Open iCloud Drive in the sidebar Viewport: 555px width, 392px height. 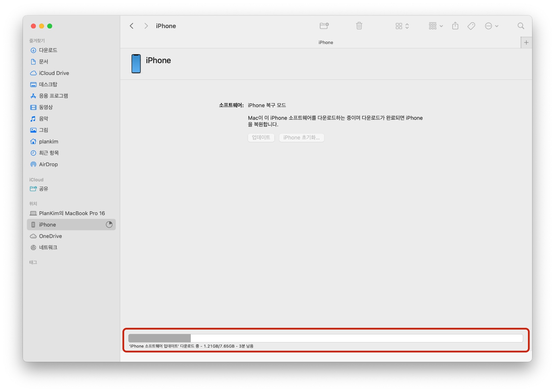click(x=71, y=73)
